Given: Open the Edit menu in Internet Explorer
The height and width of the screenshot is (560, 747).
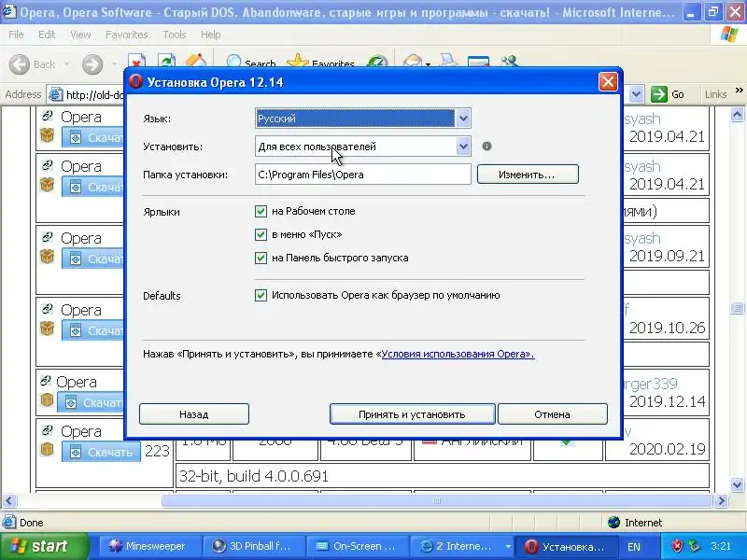Looking at the screenshot, I should tap(46, 35).
